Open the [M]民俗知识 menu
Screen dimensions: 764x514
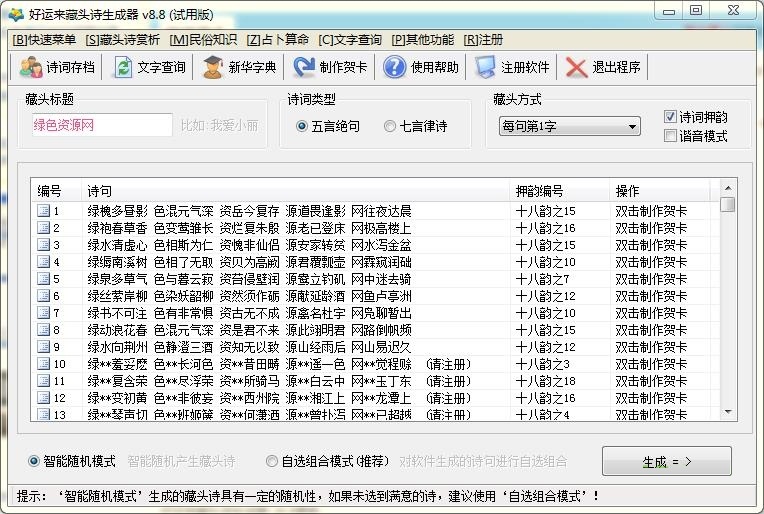(x=203, y=40)
